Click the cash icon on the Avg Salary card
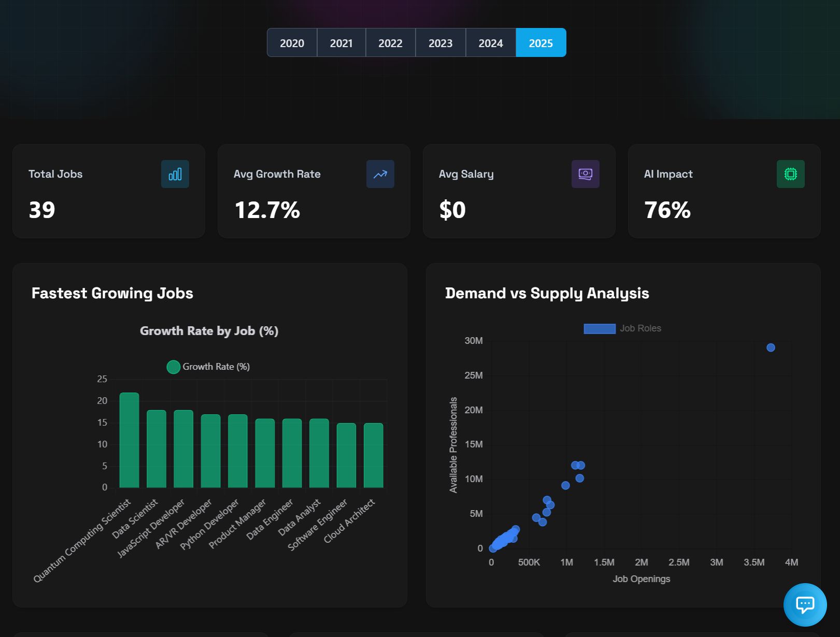The image size is (840, 637). tap(585, 174)
